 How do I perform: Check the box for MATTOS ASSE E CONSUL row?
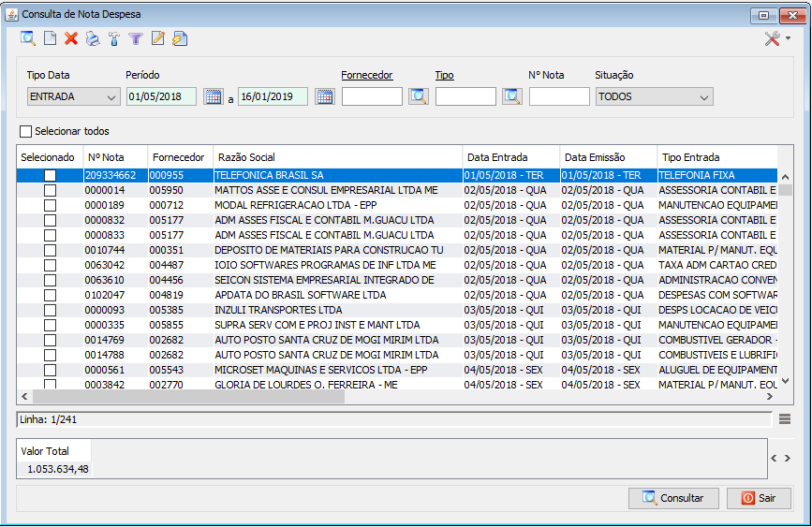[x=50, y=191]
